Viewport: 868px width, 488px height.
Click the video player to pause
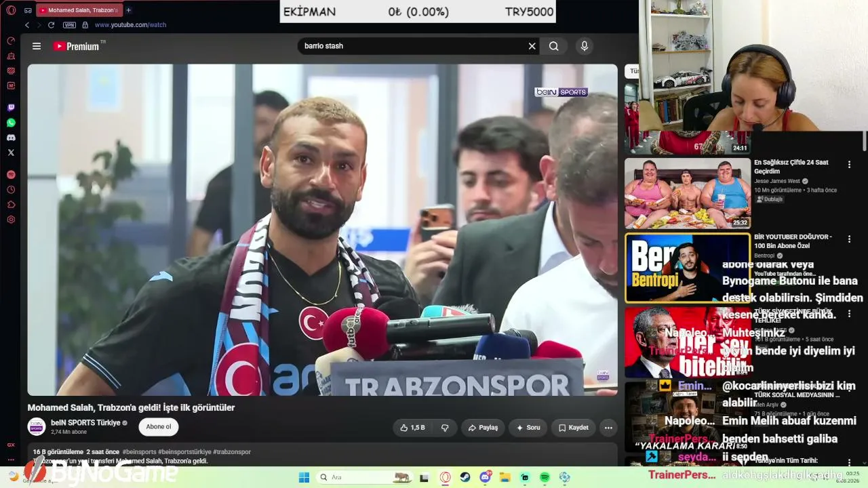coord(322,230)
